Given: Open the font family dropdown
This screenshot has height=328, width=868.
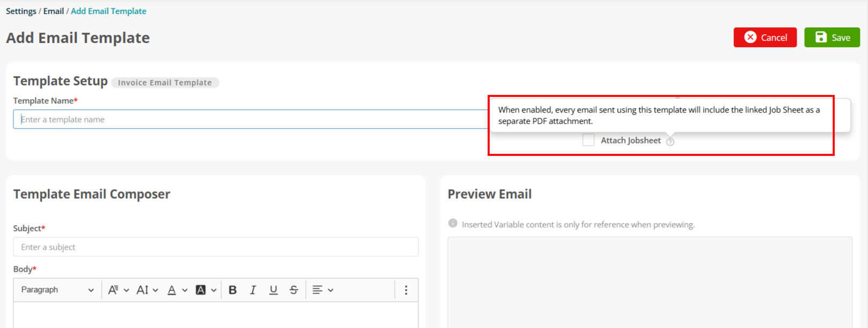Looking at the screenshot, I should tap(118, 290).
